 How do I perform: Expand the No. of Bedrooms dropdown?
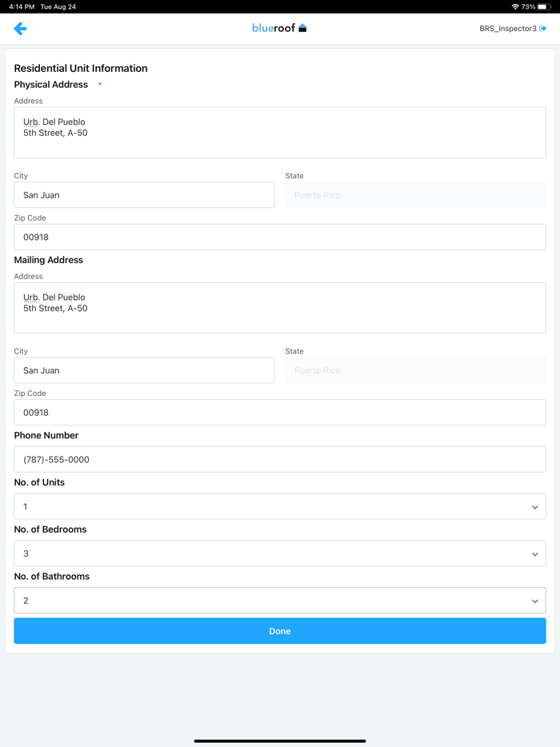point(280,553)
